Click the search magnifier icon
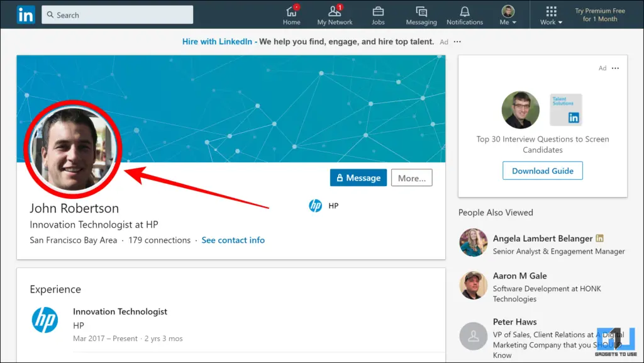The height and width of the screenshot is (363, 644). coord(50,14)
